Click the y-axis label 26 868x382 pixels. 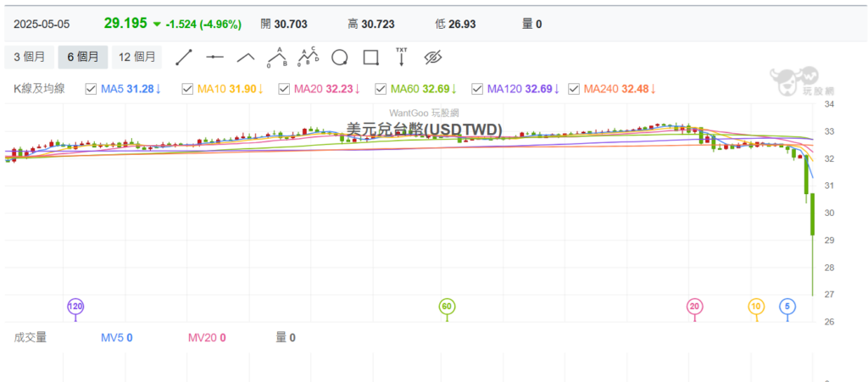(x=829, y=322)
